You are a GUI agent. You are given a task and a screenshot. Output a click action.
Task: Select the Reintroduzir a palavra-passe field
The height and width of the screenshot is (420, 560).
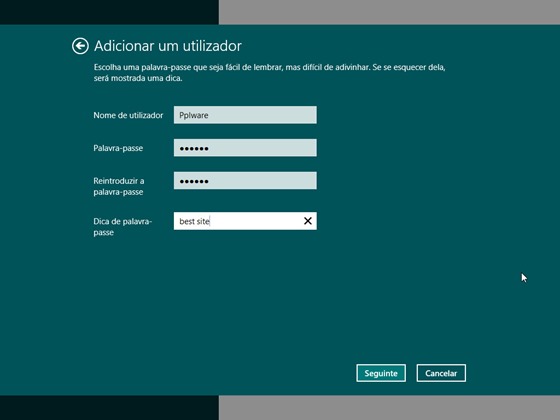click(x=245, y=181)
